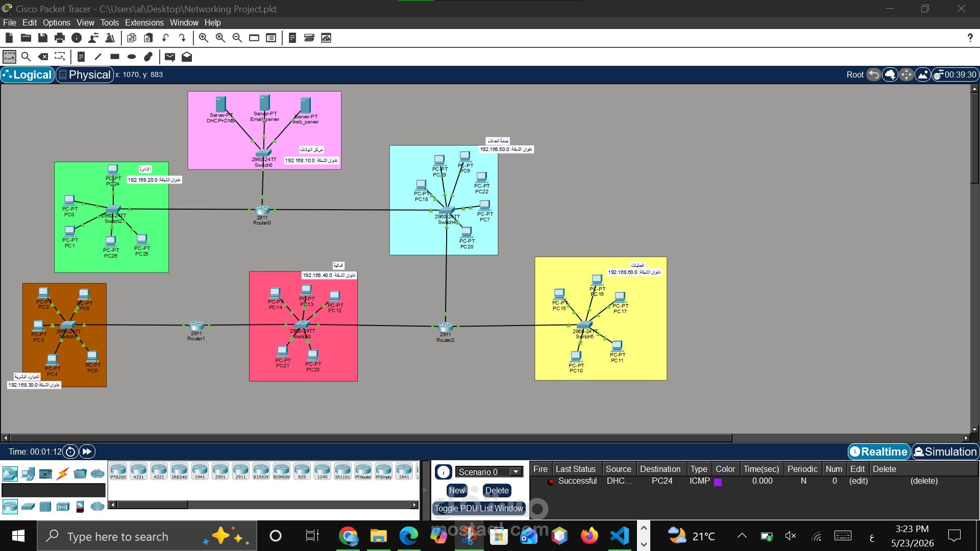This screenshot has height=551, width=980.
Task: Switch to Simulation mode
Action: pyautogui.click(x=945, y=452)
